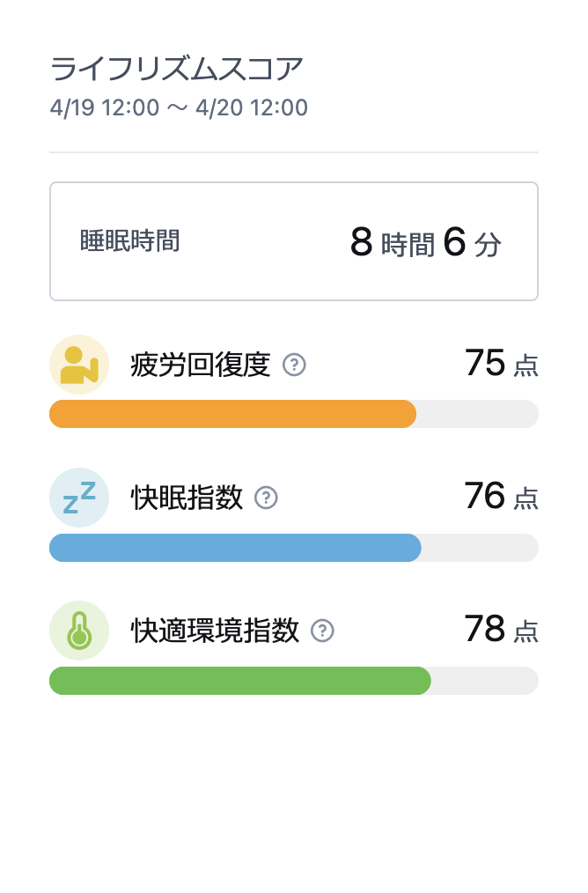Click the 76 点 score
Viewport: 588px width, 893px height.
[x=502, y=496]
